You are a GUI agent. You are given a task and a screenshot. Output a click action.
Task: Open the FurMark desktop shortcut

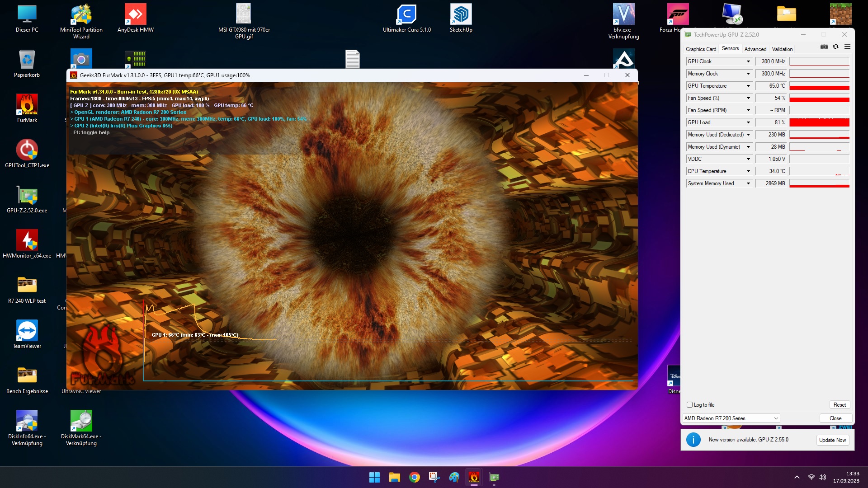click(x=27, y=108)
